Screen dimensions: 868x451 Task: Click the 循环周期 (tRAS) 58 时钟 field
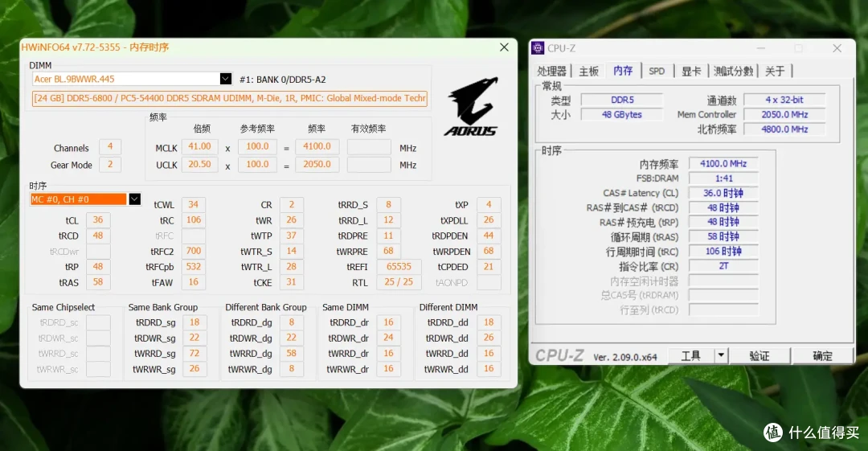click(723, 236)
